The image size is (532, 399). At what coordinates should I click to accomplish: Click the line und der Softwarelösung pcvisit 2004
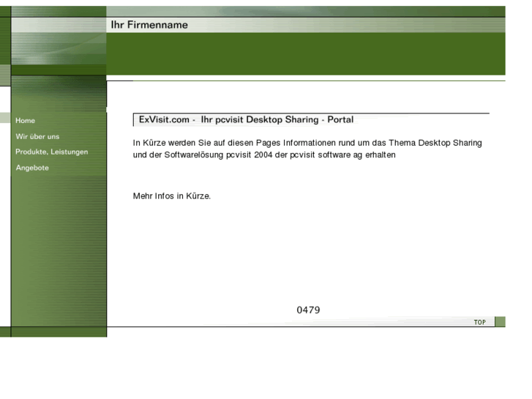[x=264, y=155]
